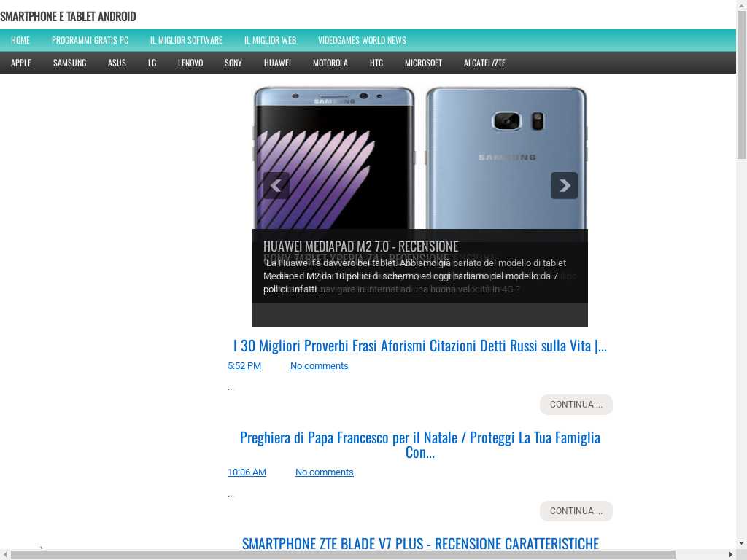This screenshot has height=560, width=747.
Task: Open the Huawei Mediapad M2 7.0 review headline
Action: (x=360, y=246)
